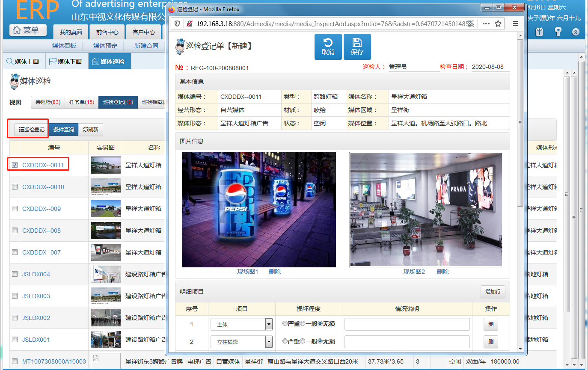Delete detail row 1 with 删 button
Viewport: 588px width, 370px height.
[491, 324]
